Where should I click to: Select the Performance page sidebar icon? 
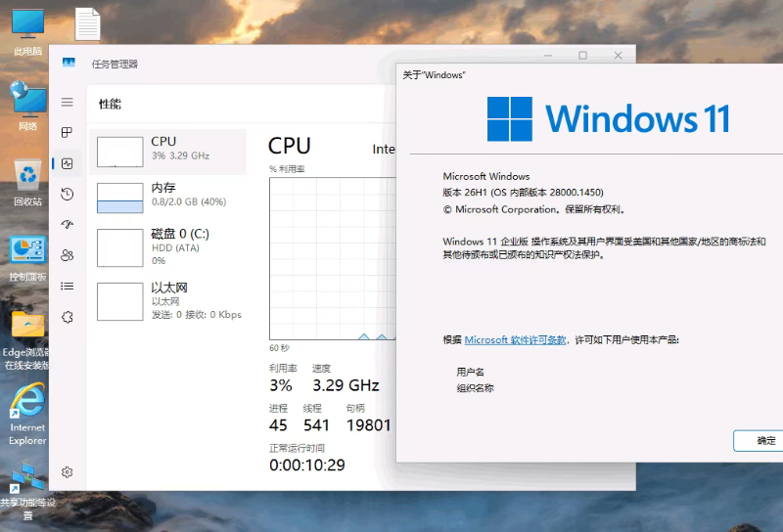[x=68, y=163]
